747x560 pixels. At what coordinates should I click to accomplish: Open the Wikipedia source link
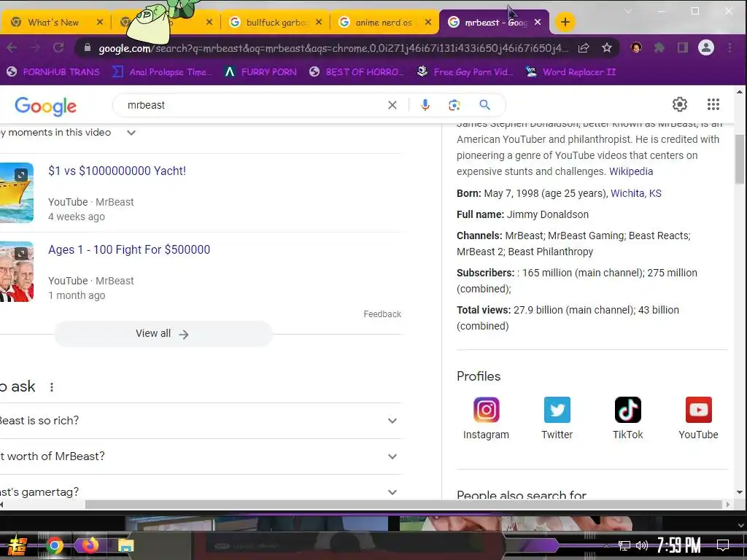point(631,171)
